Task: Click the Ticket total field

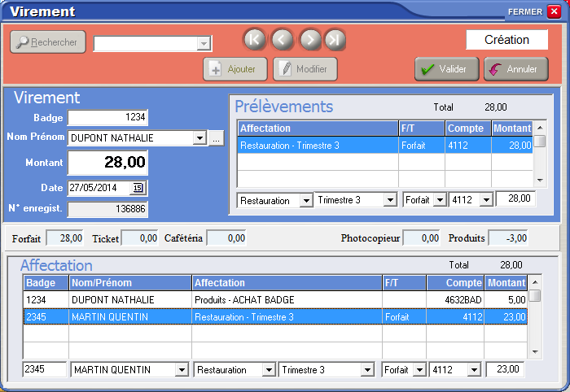Action: click(x=140, y=238)
